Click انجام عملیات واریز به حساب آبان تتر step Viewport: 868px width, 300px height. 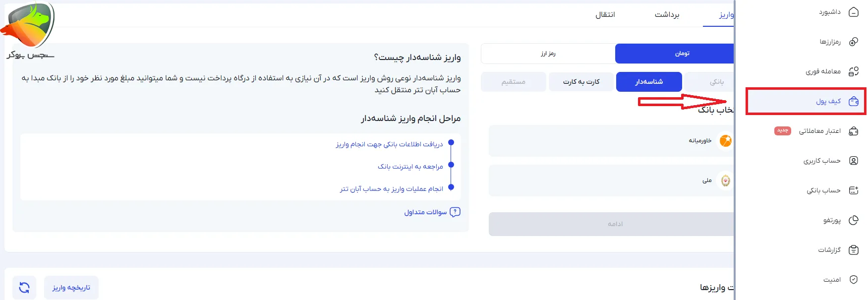click(x=391, y=189)
